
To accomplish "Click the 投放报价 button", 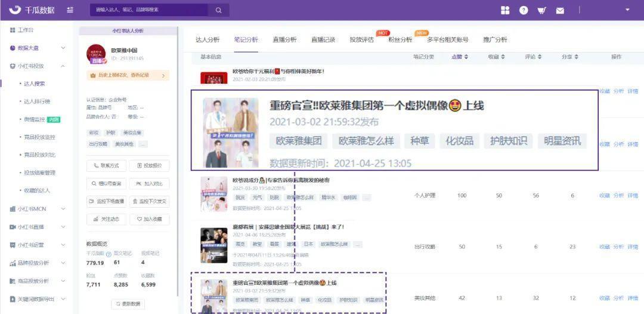I will point(149,165).
